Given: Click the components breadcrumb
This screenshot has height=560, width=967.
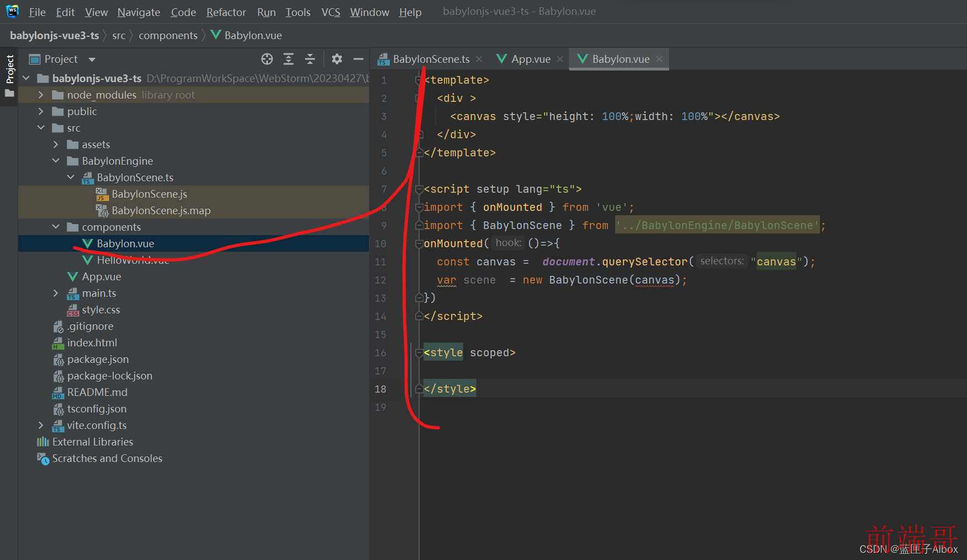Looking at the screenshot, I should (x=168, y=35).
